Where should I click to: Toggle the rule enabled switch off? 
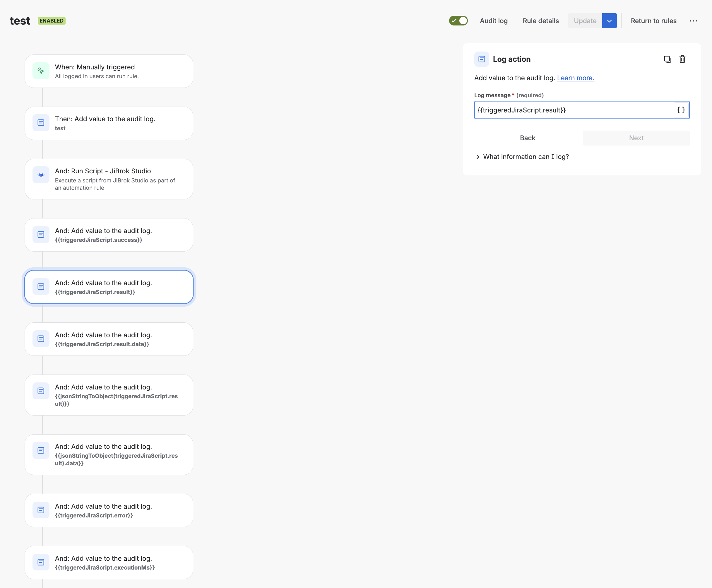point(458,21)
